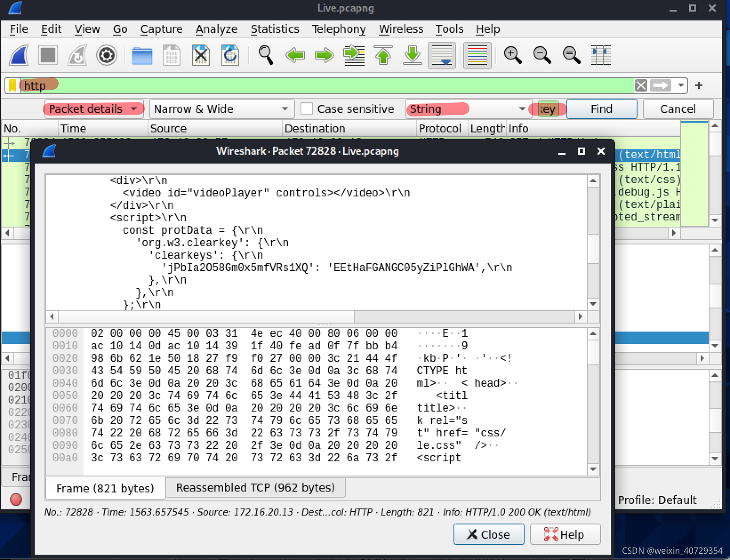The image size is (730, 560).
Task: Open the String search type dropdown
Action: coord(469,109)
